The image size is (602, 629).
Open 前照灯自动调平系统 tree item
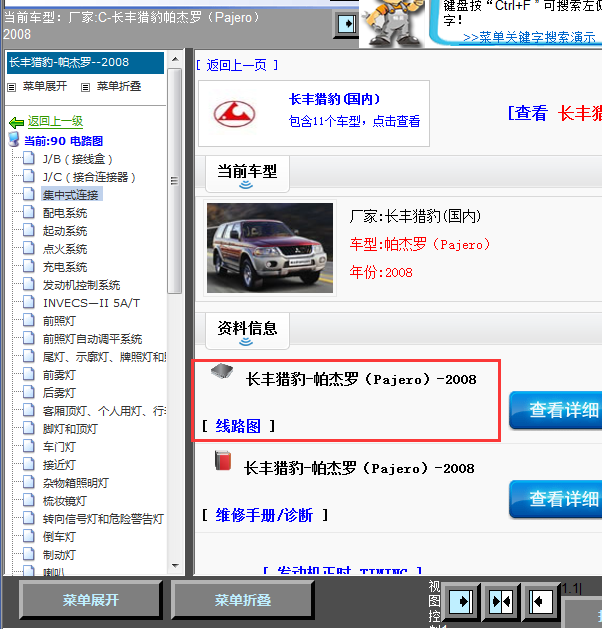tap(92, 339)
